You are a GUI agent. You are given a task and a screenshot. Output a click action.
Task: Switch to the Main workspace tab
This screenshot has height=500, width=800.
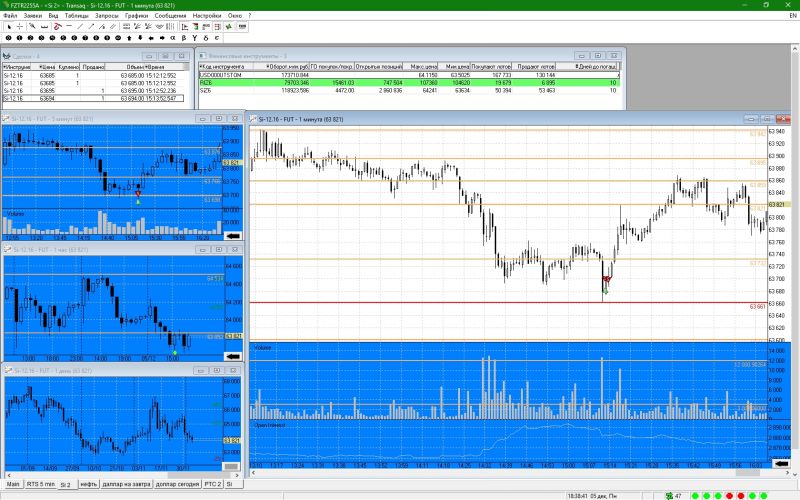(13, 484)
